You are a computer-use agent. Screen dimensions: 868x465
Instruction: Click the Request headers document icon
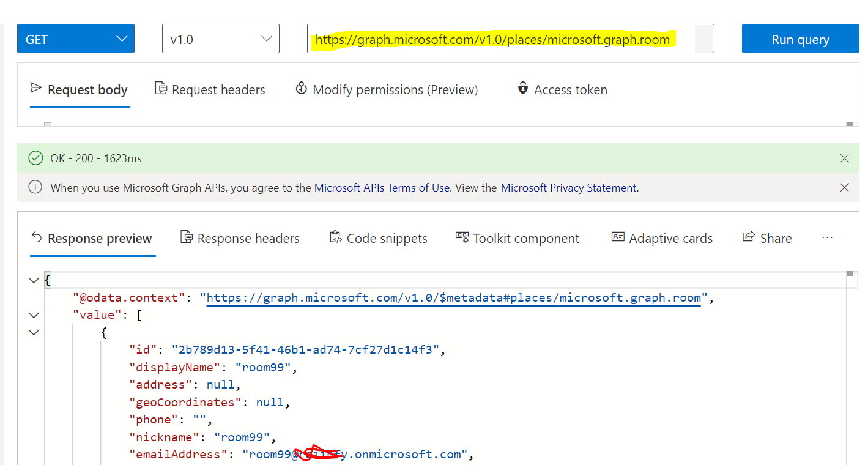161,89
